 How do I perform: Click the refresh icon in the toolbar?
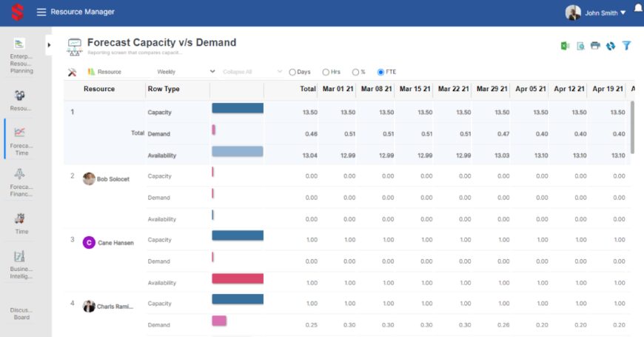(611, 46)
